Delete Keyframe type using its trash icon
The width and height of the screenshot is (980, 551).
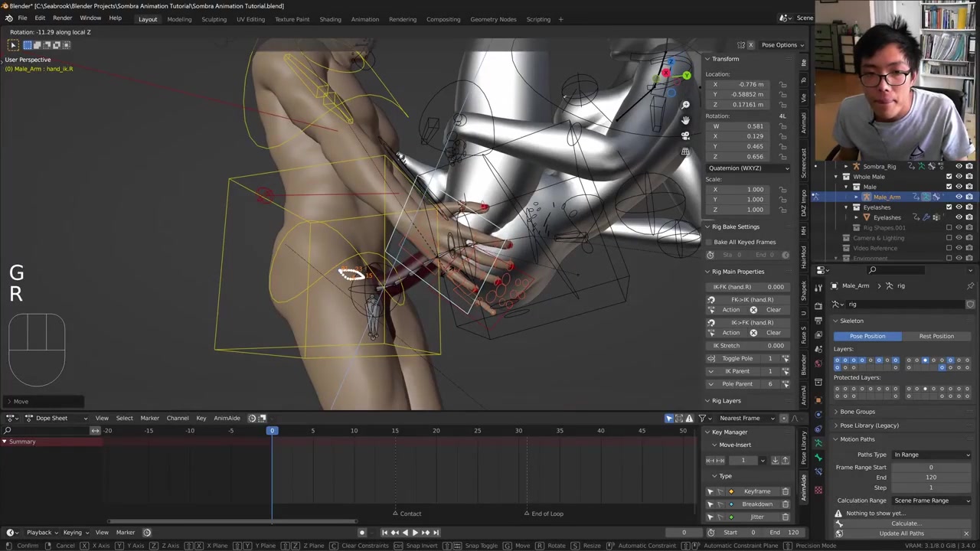click(x=785, y=491)
